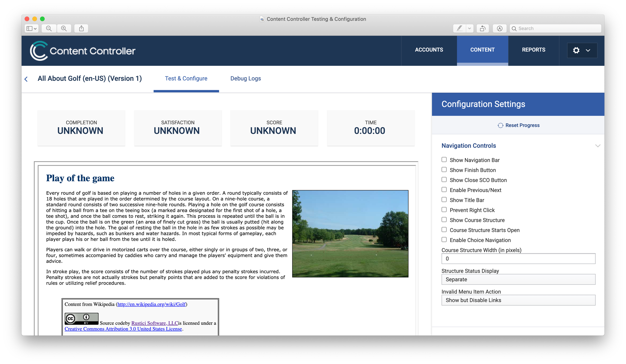Click the Play of the game heading
This screenshot has width=626, height=364.
click(80, 178)
